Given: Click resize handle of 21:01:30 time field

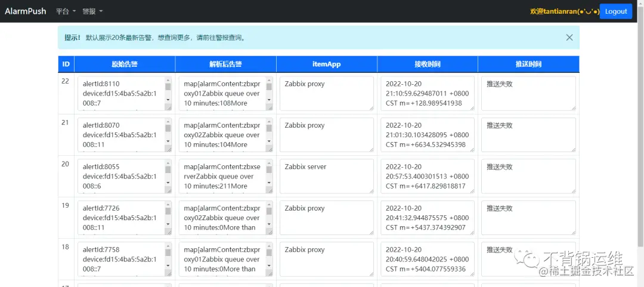Looking at the screenshot, I should (x=472, y=149).
